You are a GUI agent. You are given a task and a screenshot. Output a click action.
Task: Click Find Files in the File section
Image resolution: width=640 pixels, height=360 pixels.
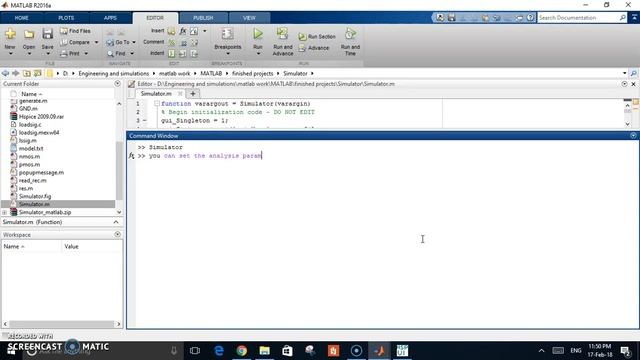pos(76,31)
